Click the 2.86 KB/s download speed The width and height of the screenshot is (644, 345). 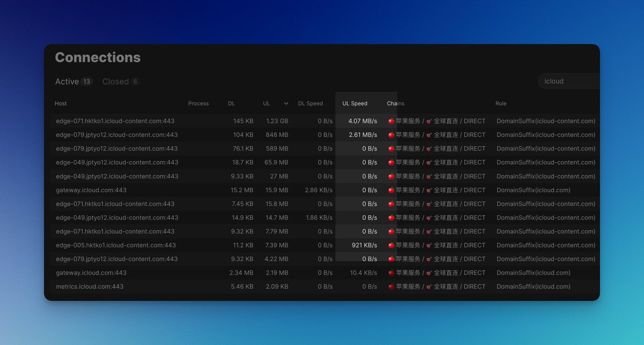[319, 190]
